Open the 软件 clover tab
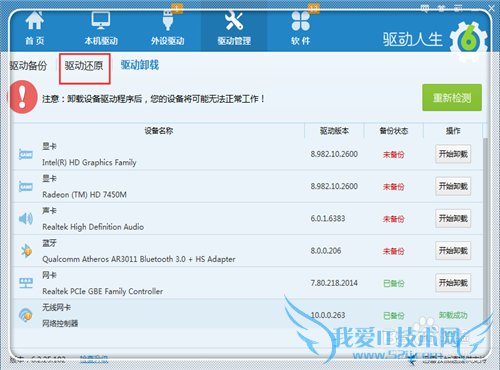This screenshot has height=370, width=500. coord(301,29)
